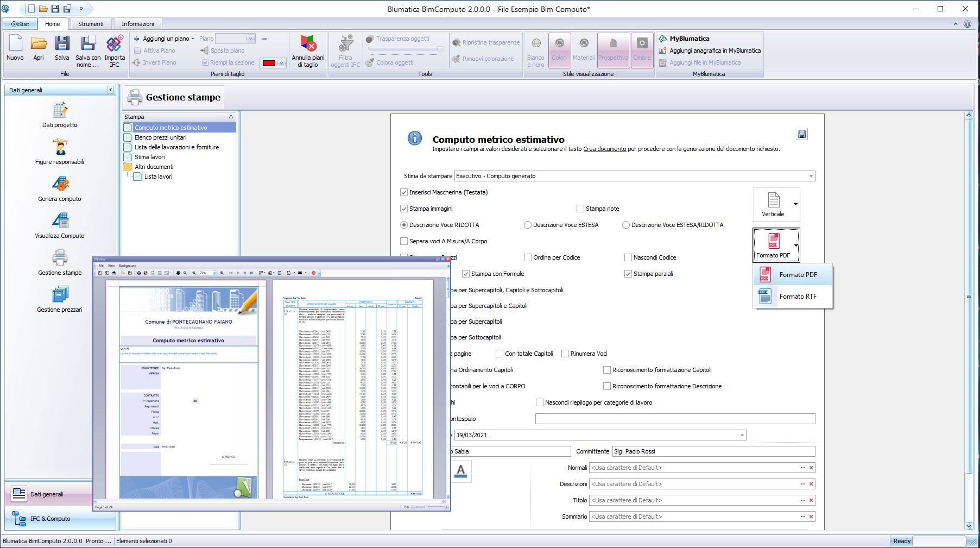Screen dimensions: 980x548
Task: Select Descrizione Voce ESTESA/RIDOTTA option
Action: [x=626, y=225]
